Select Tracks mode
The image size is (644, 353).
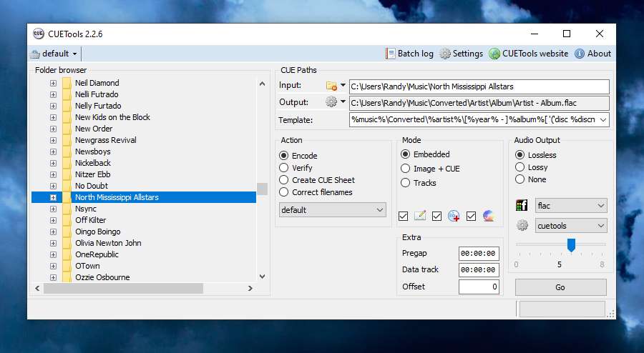point(405,183)
